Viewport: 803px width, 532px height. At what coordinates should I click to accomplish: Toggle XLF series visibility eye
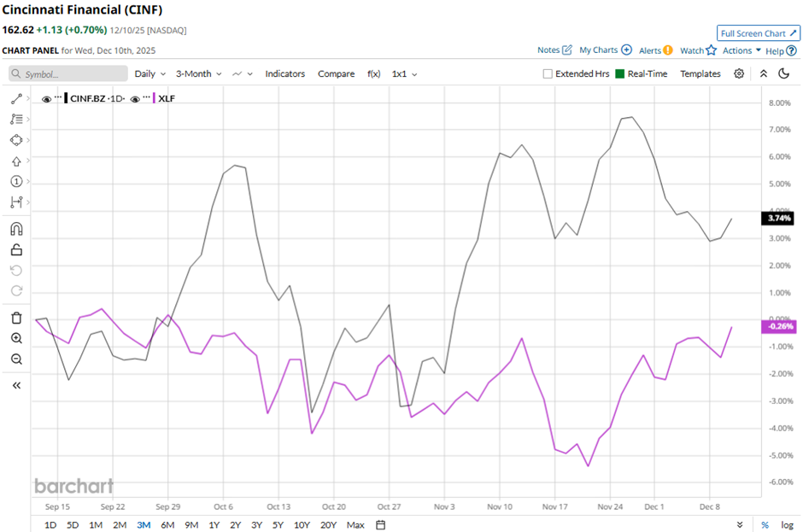pos(135,99)
